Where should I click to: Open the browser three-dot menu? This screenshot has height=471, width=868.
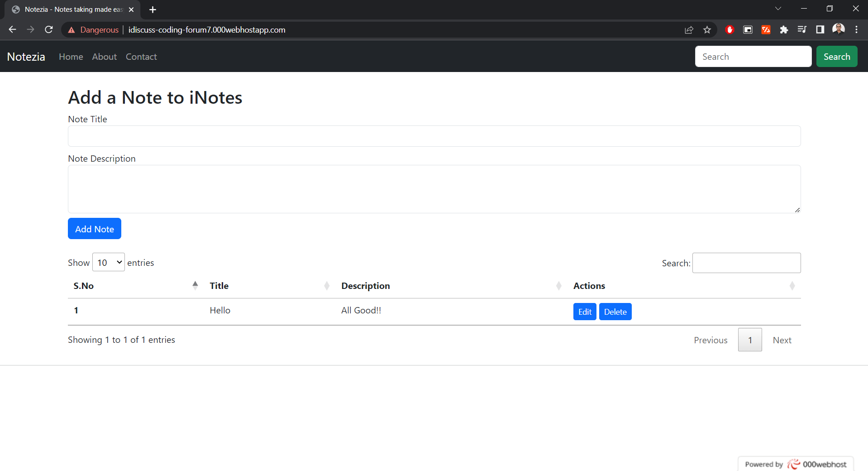pos(856,29)
